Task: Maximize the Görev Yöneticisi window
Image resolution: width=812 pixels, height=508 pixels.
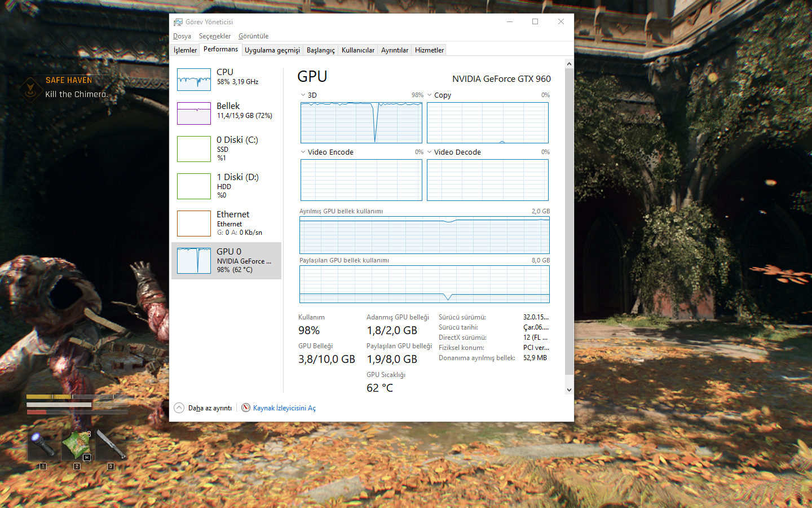Action: tap(535, 22)
